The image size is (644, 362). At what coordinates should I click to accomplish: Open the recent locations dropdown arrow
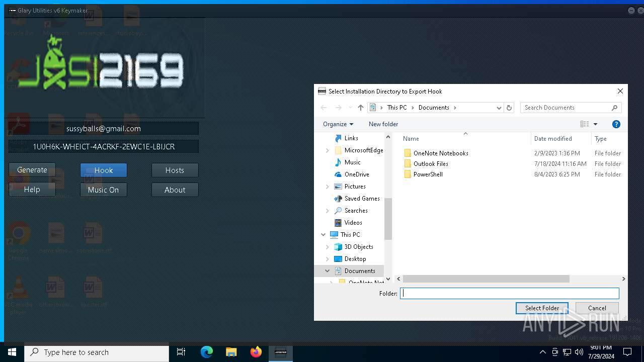pos(351,108)
